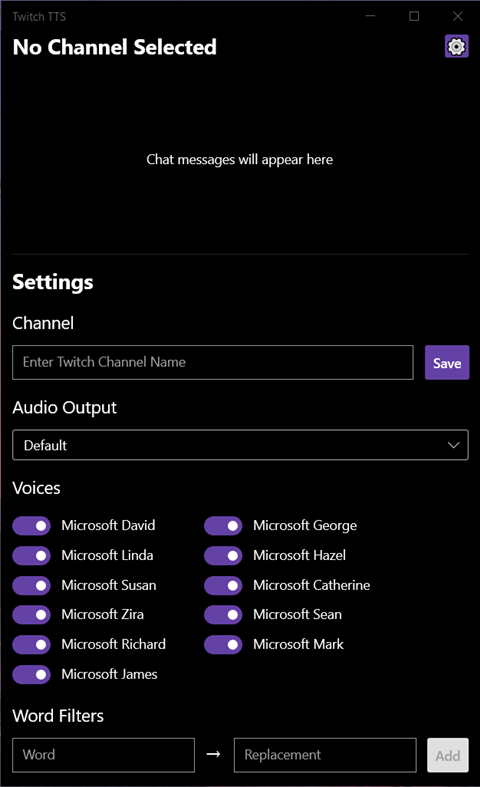Toggle the Microsoft David voice
The image size is (480, 787).
pyautogui.click(x=31, y=526)
